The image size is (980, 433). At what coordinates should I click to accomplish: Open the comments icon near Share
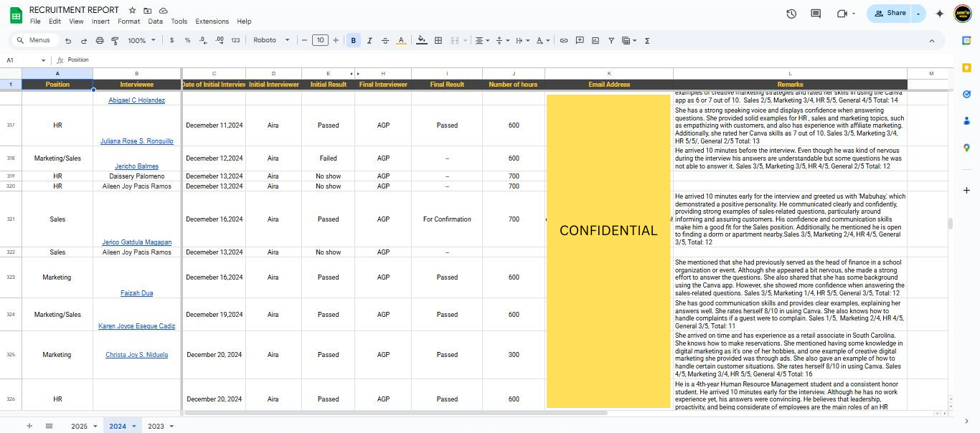click(816, 14)
